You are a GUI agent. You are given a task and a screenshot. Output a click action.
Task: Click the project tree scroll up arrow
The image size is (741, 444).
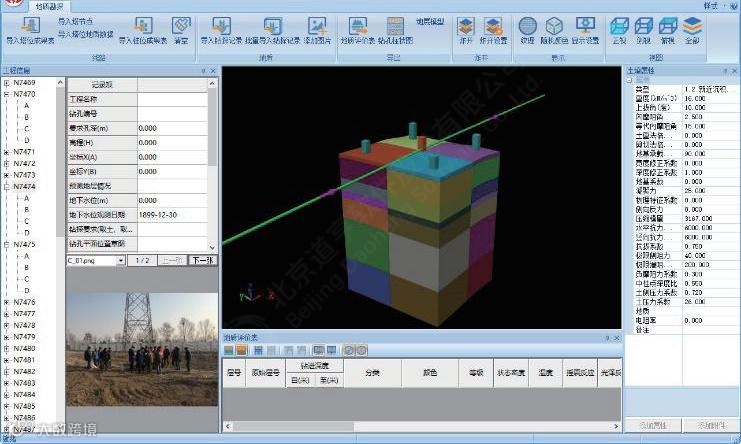click(x=60, y=83)
